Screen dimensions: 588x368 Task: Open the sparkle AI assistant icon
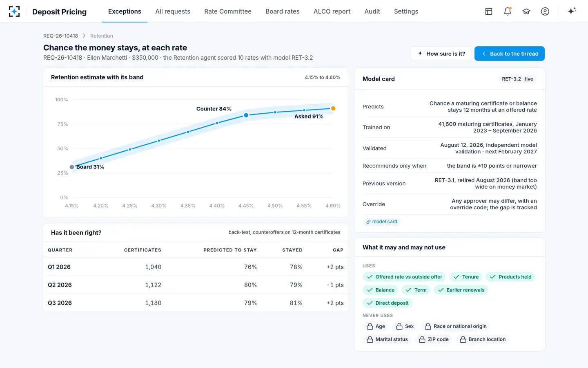point(572,11)
